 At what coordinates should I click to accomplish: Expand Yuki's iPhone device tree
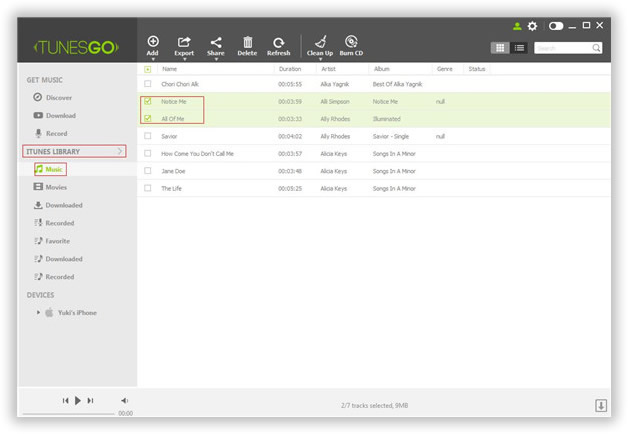pos(38,312)
